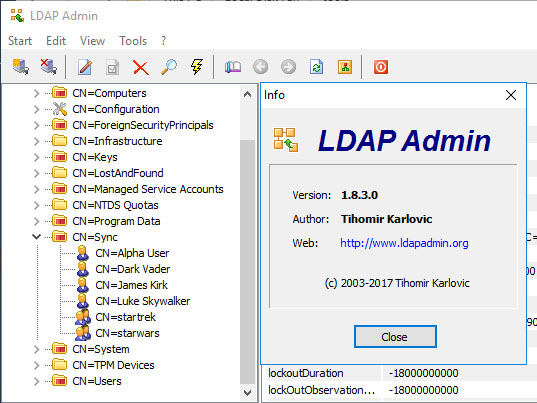Click the Refresh toolbar icon

point(316,67)
